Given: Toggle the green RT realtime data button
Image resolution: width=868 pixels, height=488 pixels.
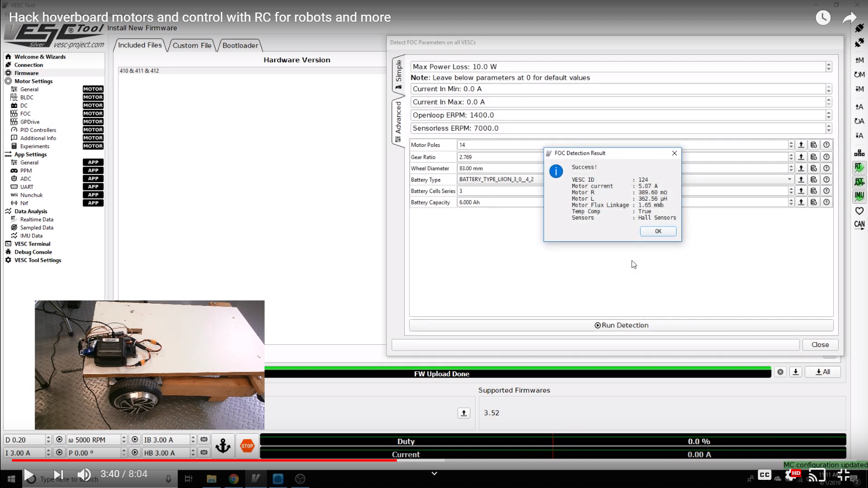Looking at the screenshot, I should point(859,168).
